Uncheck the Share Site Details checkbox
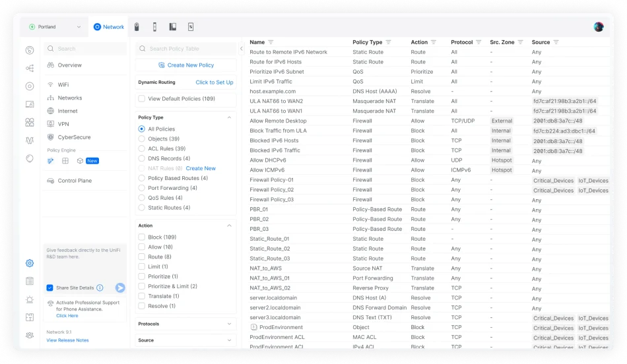The image size is (627, 364). pos(50,288)
